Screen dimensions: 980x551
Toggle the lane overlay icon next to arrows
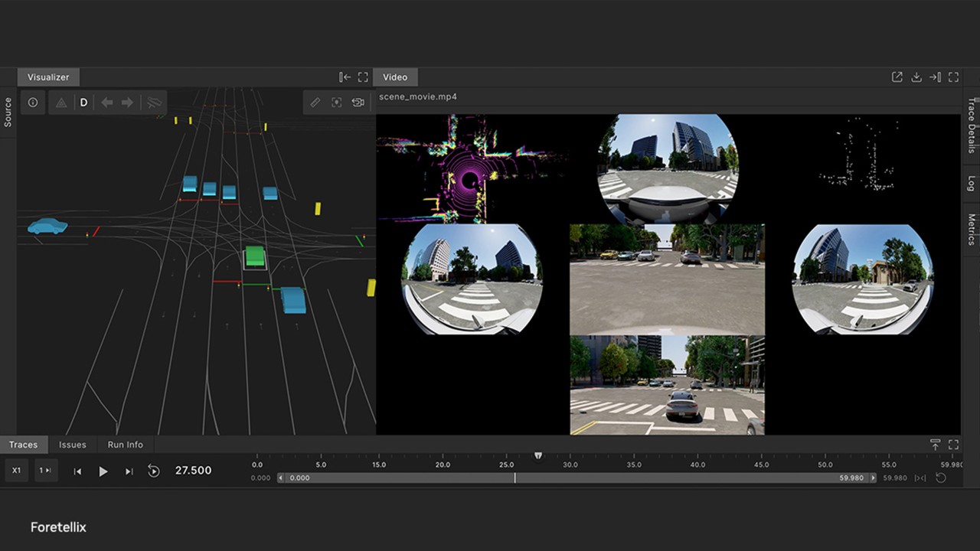point(152,102)
